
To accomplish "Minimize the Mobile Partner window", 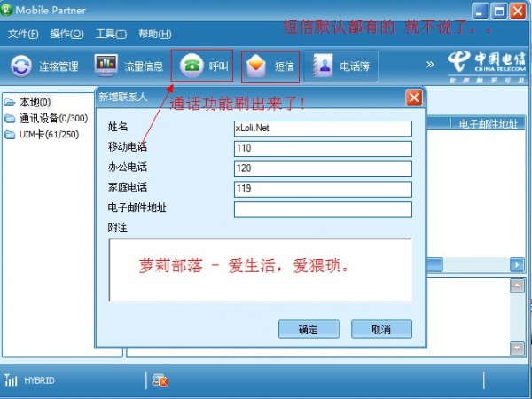I will (x=480, y=12).
